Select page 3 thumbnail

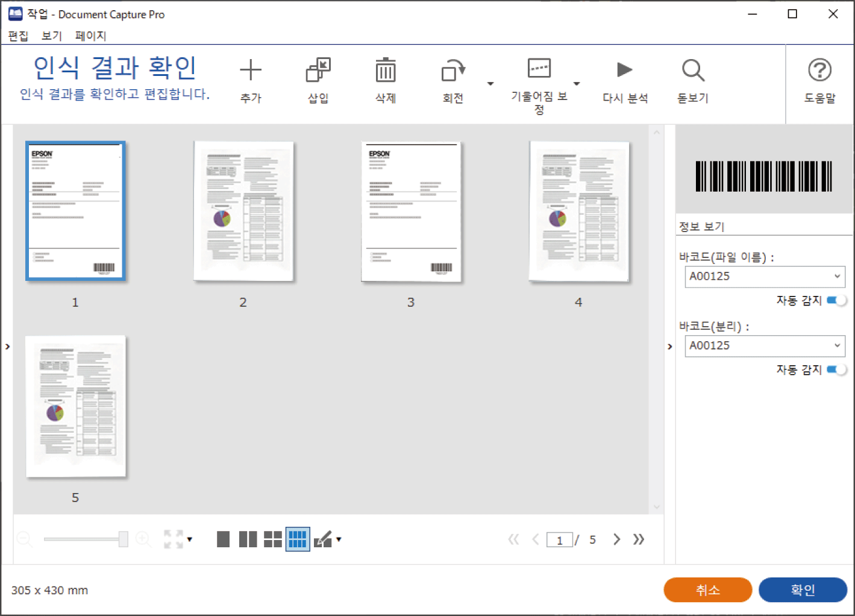coord(411,212)
